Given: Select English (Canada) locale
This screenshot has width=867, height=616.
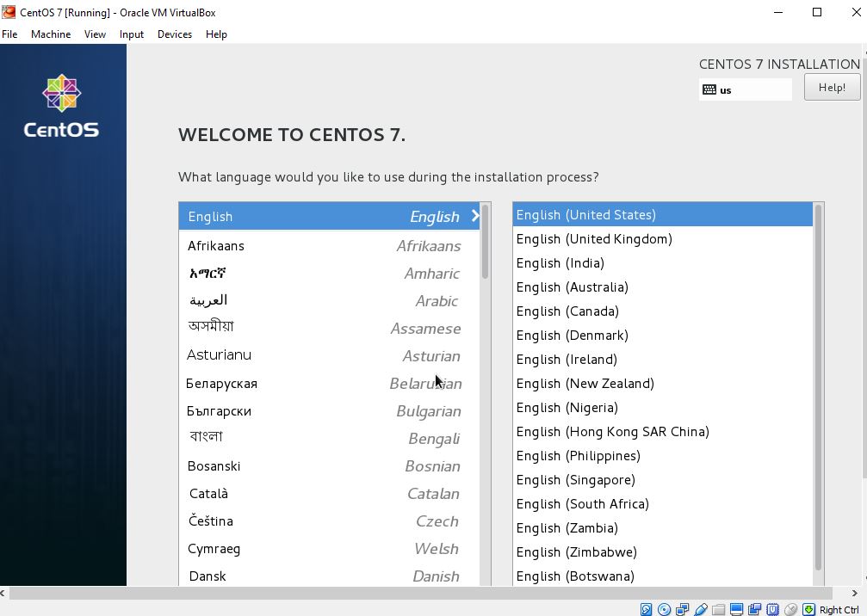Looking at the screenshot, I should pos(567,311).
